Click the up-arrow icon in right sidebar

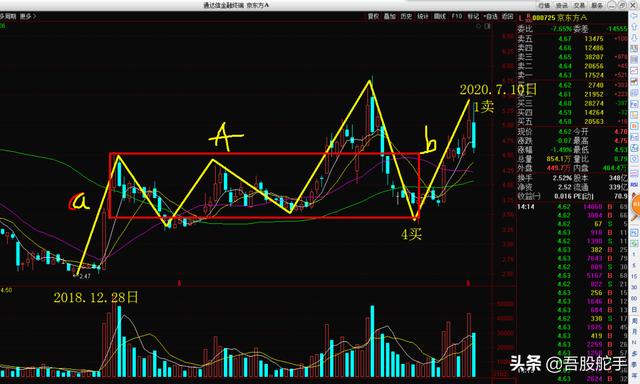(x=634, y=27)
